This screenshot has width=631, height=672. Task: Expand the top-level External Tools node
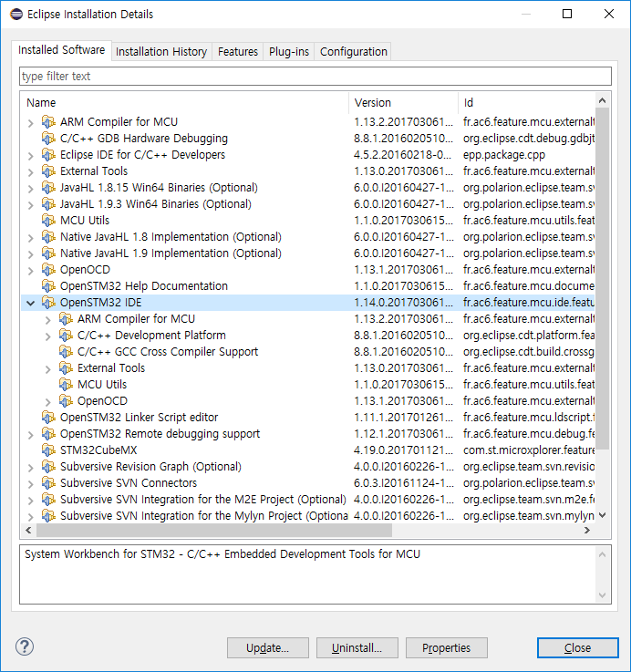click(30, 172)
